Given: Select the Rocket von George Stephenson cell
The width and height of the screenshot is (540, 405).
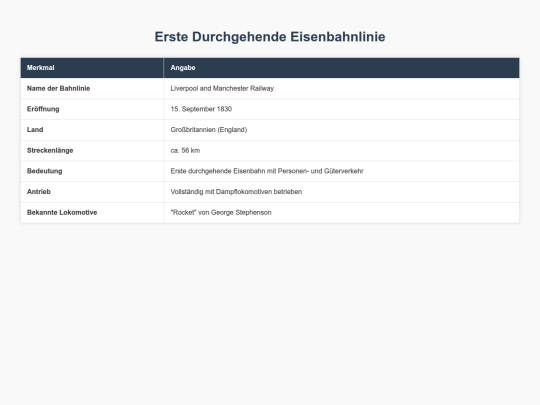Looking at the screenshot, I should coord(341,212).
